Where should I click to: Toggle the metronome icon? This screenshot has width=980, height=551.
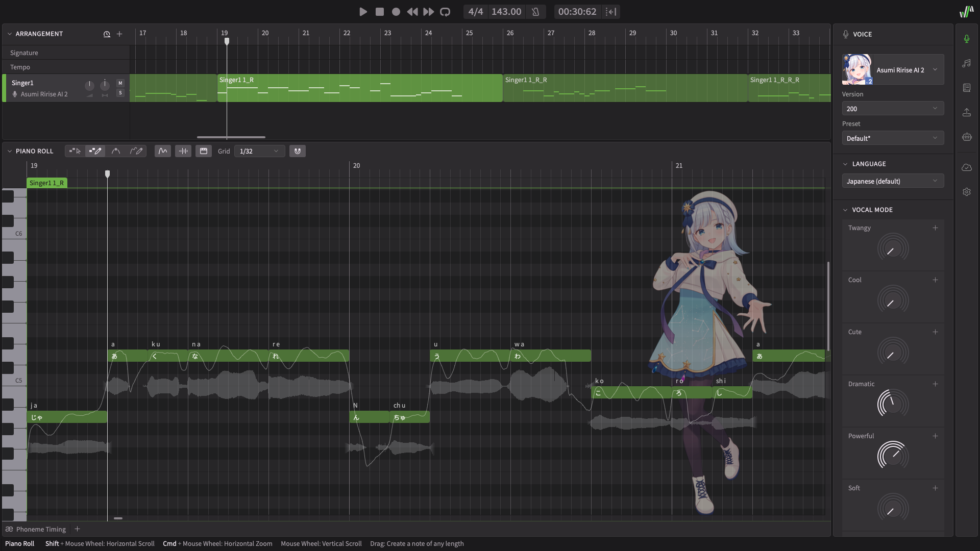pos(535,12)
